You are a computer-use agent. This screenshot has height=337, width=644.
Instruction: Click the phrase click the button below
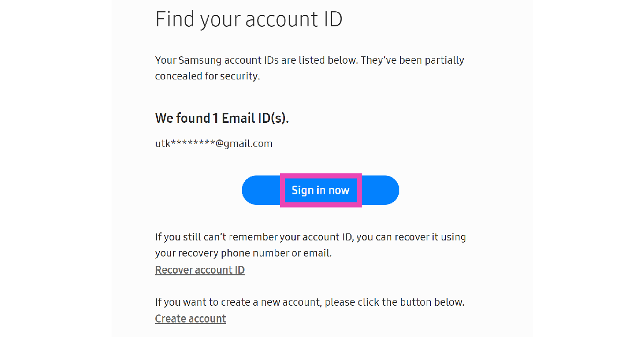pos(411,302)
